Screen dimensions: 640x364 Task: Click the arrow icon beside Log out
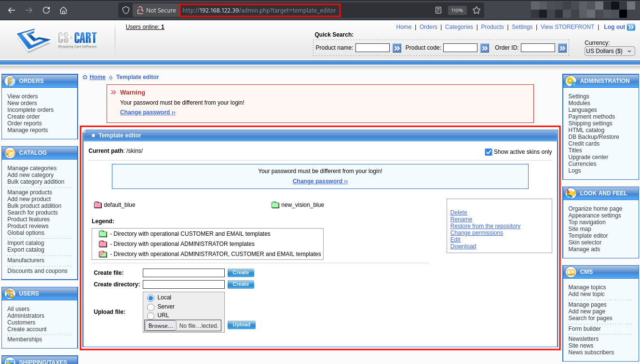631,27
